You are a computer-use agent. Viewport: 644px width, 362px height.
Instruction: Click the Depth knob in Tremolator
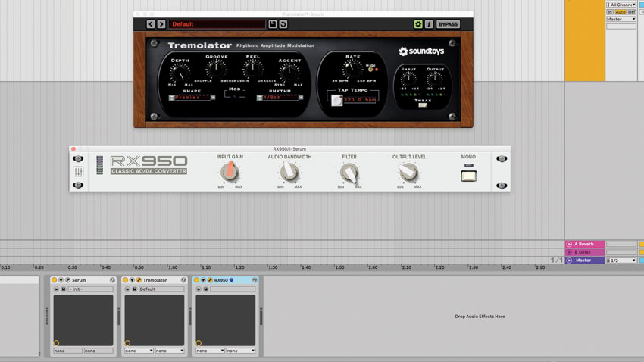click(x=180, y=73)
